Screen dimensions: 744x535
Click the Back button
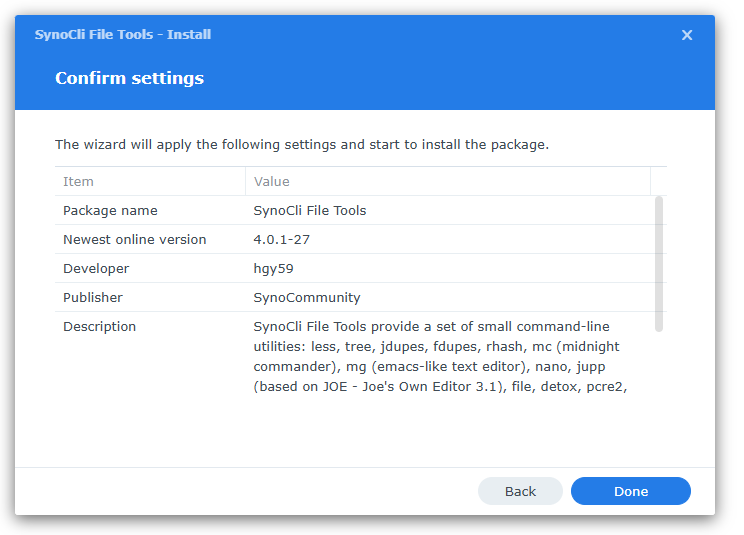click(x=520, y=491)
